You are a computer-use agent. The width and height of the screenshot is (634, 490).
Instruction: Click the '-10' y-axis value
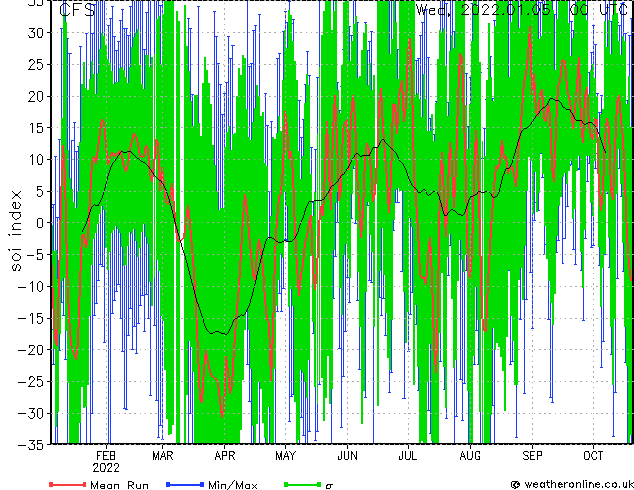[x=31, y=287]
